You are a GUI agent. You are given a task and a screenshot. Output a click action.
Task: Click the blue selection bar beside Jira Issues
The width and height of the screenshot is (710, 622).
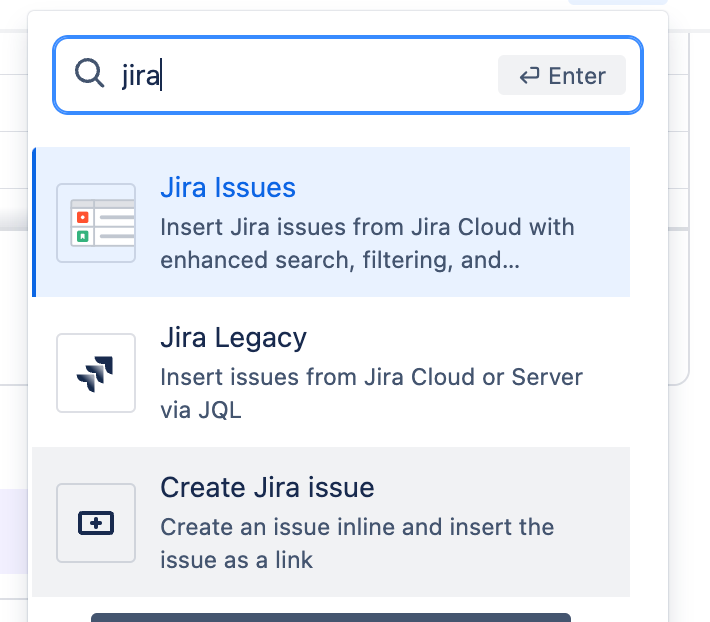tap(34, 222)
